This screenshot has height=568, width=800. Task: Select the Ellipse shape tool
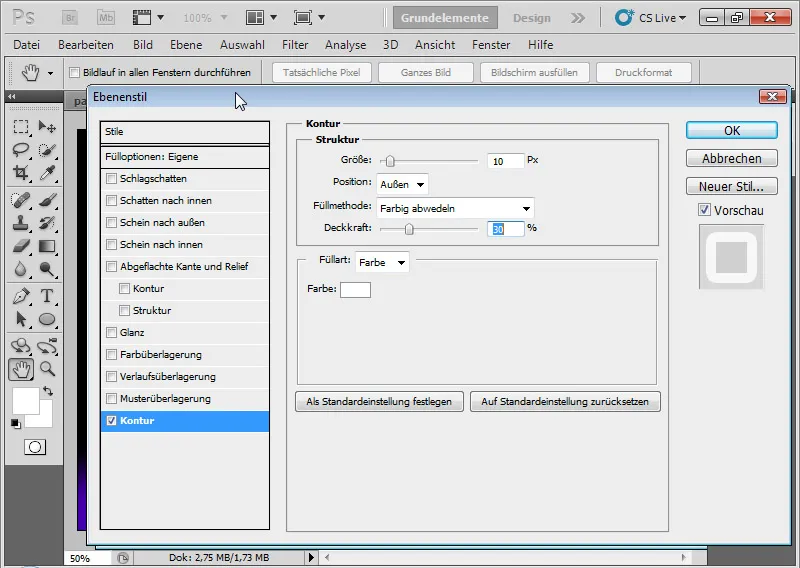[47, 319]
